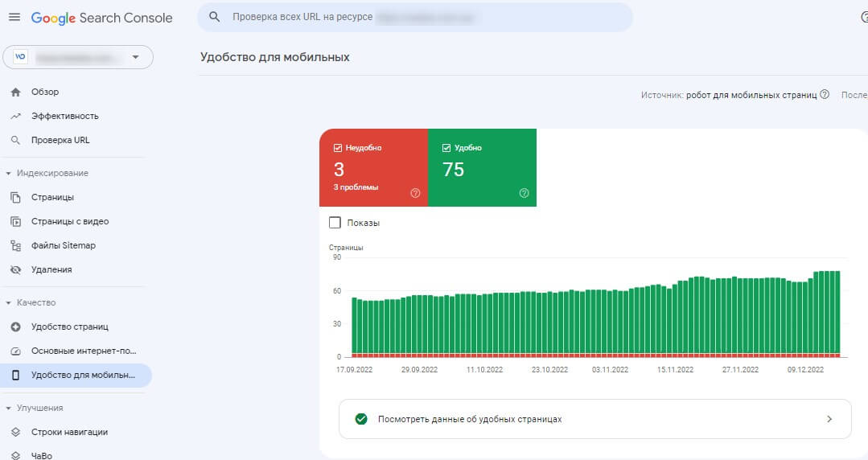Viewport: 868px width, 460px height.
Task: Click the Основные интернет-показатели gauge icon
Action: coord(15,351)
